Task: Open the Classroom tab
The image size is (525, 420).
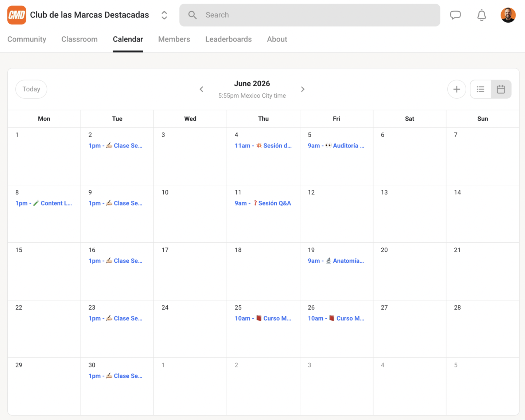Action: (x=79, y=39)
